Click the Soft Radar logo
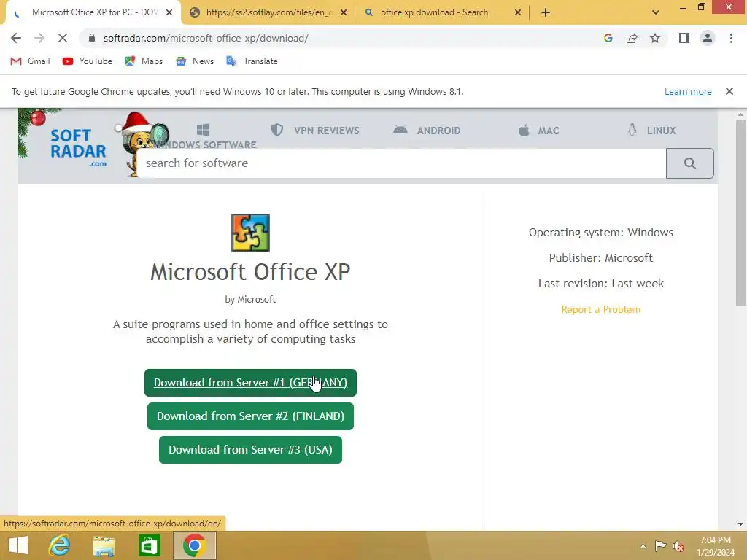The width and height of the screenshot is (747, 560). point(79,147)
